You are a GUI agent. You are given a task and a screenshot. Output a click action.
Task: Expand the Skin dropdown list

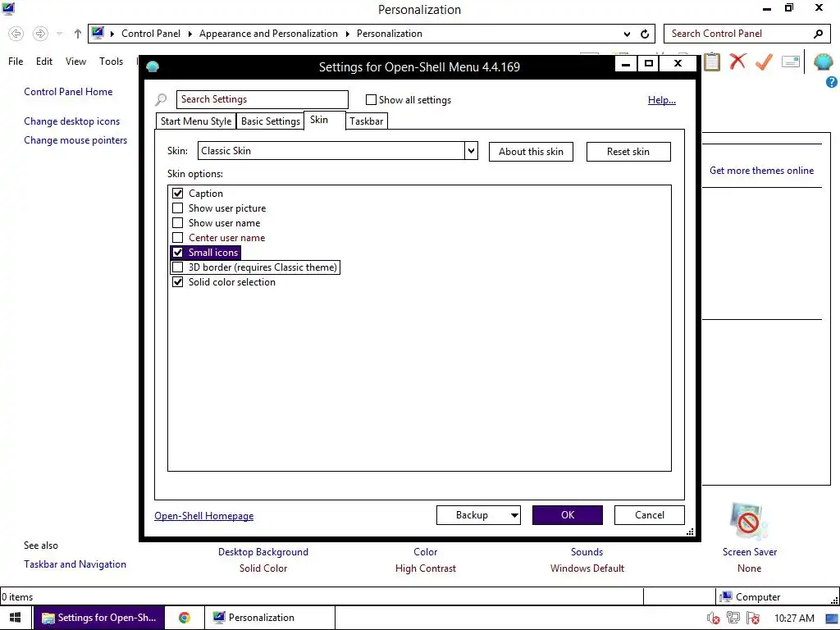(x=471, y=151)
